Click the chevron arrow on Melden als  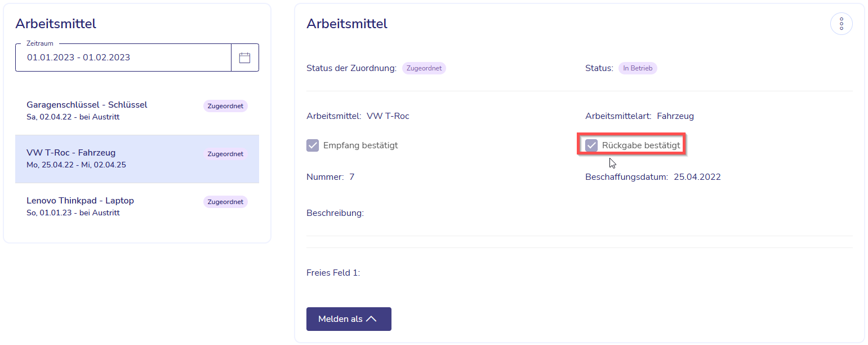pos(371,319)
